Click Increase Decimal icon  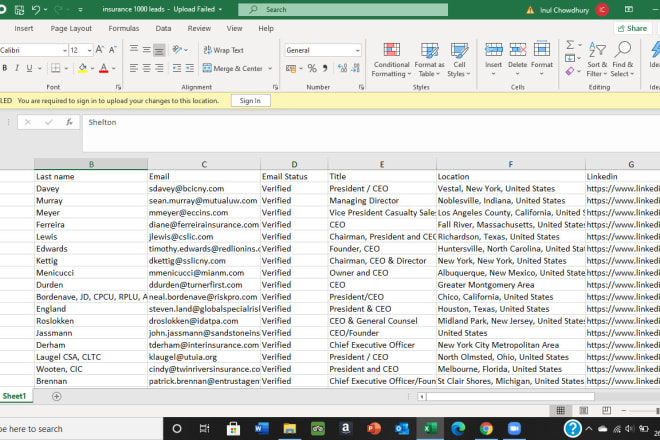343,68
